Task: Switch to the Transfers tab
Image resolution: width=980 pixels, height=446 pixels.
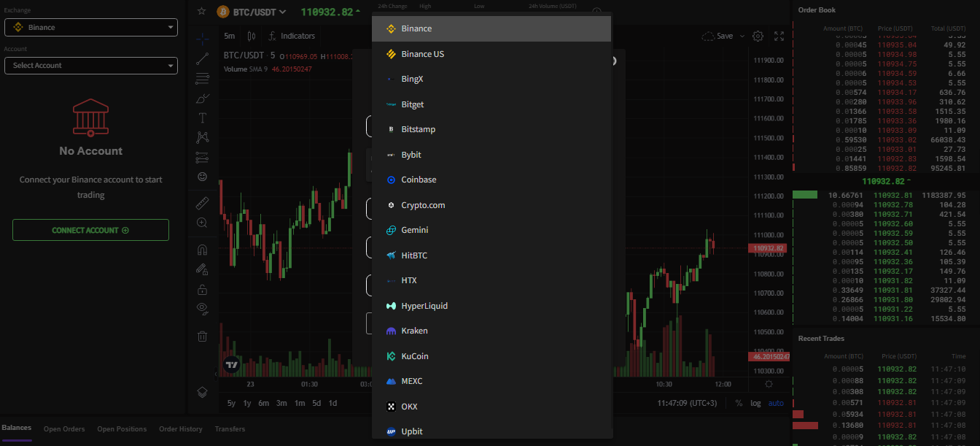Action: click(x=230, y=429)
